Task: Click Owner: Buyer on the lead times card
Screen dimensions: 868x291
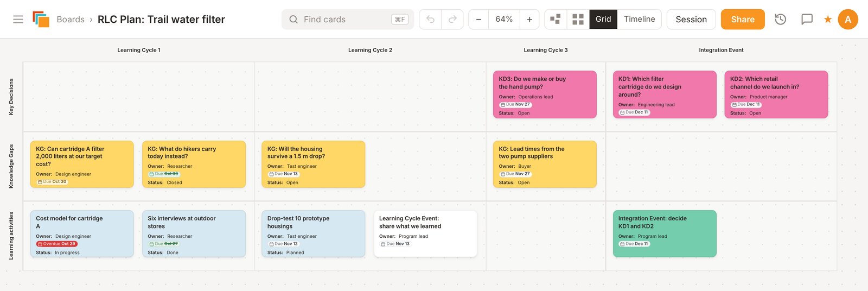Action: pos(515,166)
